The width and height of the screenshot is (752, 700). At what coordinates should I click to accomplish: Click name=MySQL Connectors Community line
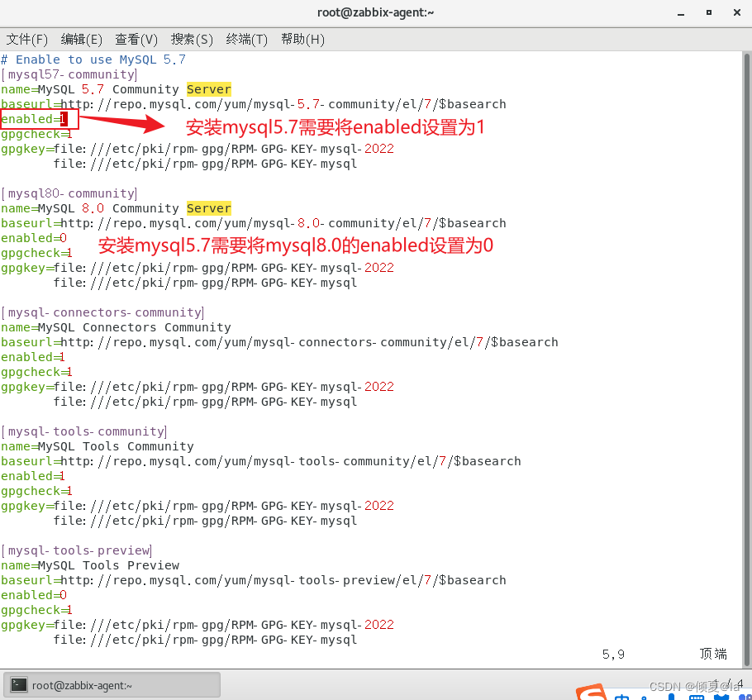[116, 327]
